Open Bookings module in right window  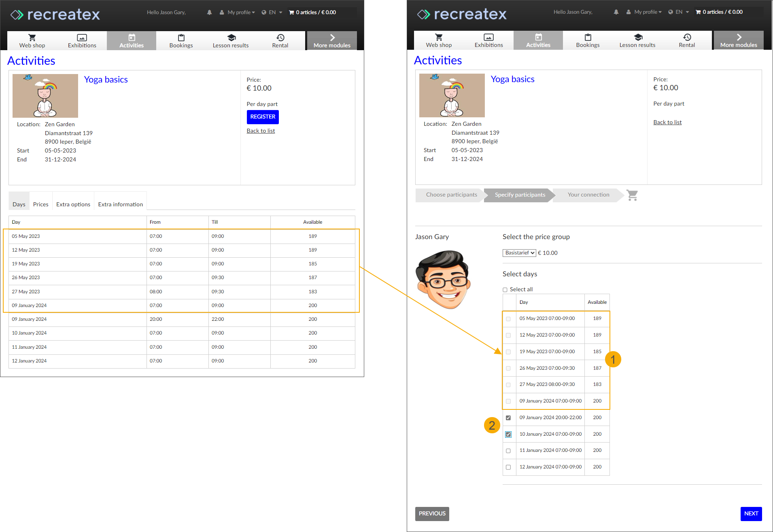[588, 40]
